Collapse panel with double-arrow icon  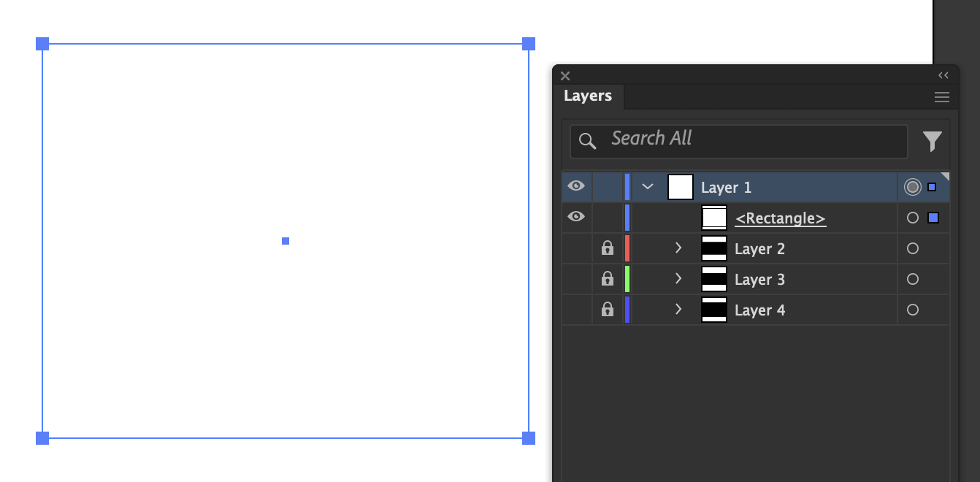(x=943, y=75)
